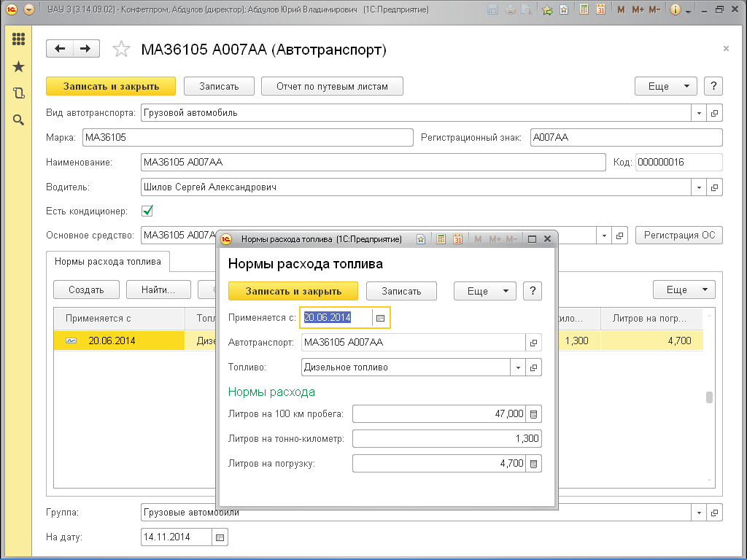Open the sections grid menu in sidebar
This screenshot has height=560, width=747.
[19, 39]
